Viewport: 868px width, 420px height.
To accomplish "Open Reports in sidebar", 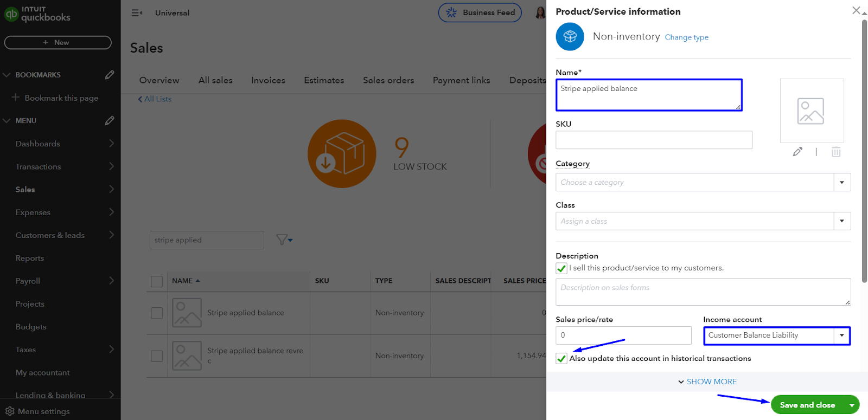I will click(30, 258).
